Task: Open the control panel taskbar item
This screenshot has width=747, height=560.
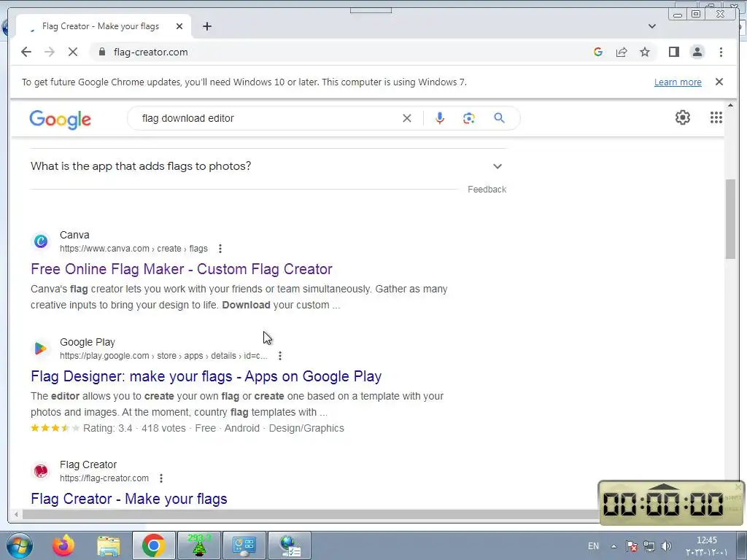Action: pyautogui.click(x=244, y=545)
